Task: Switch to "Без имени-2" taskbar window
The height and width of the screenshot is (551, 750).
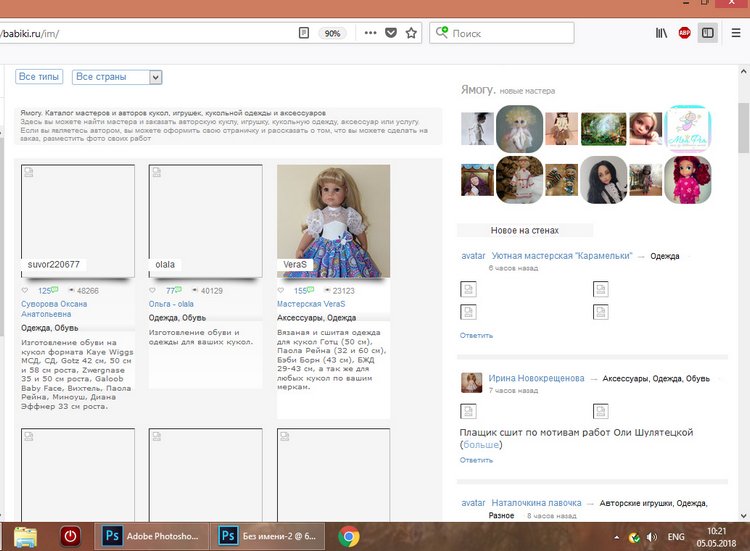Action: [x=270, y=535]
